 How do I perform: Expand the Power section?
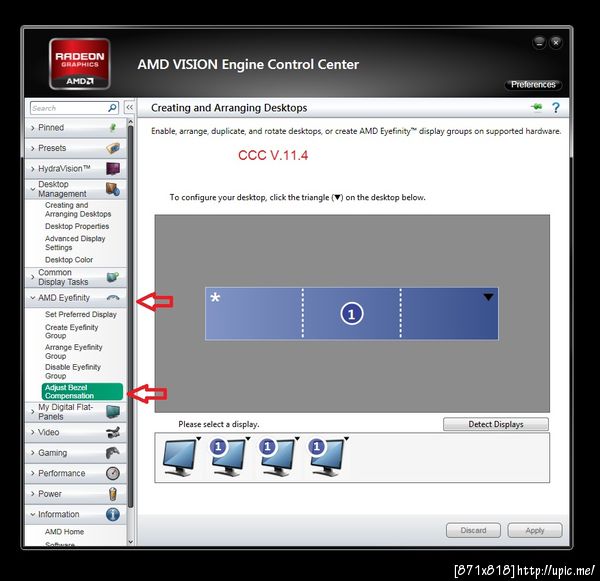[33, 494]
